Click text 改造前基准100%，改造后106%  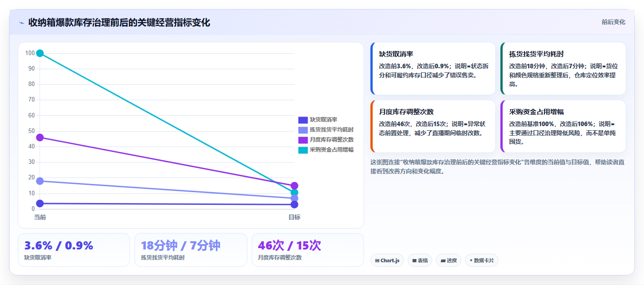coord(552,124)
